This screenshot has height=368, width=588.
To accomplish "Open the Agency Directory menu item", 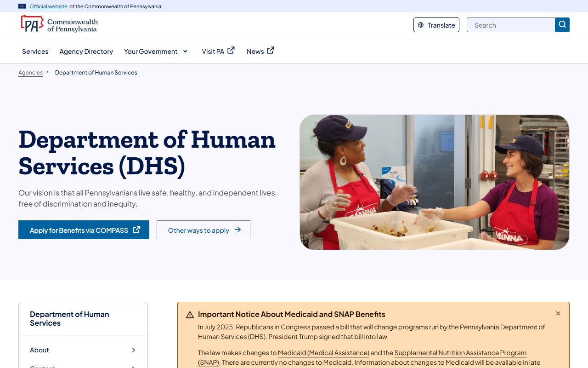I will click(86, 52).
